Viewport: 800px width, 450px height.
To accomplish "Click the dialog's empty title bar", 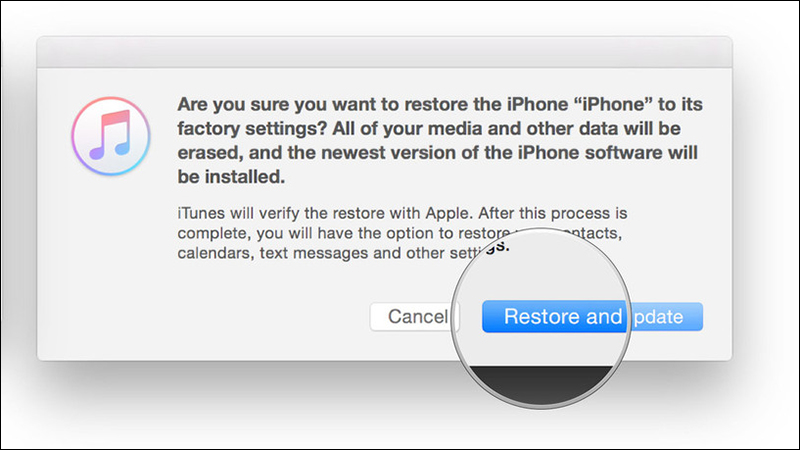I will pyautogui.click(x=385, y=52).
